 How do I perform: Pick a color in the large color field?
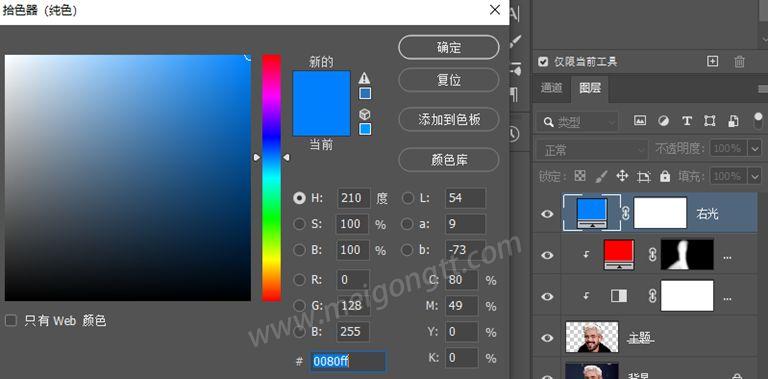tap(128, 177)
